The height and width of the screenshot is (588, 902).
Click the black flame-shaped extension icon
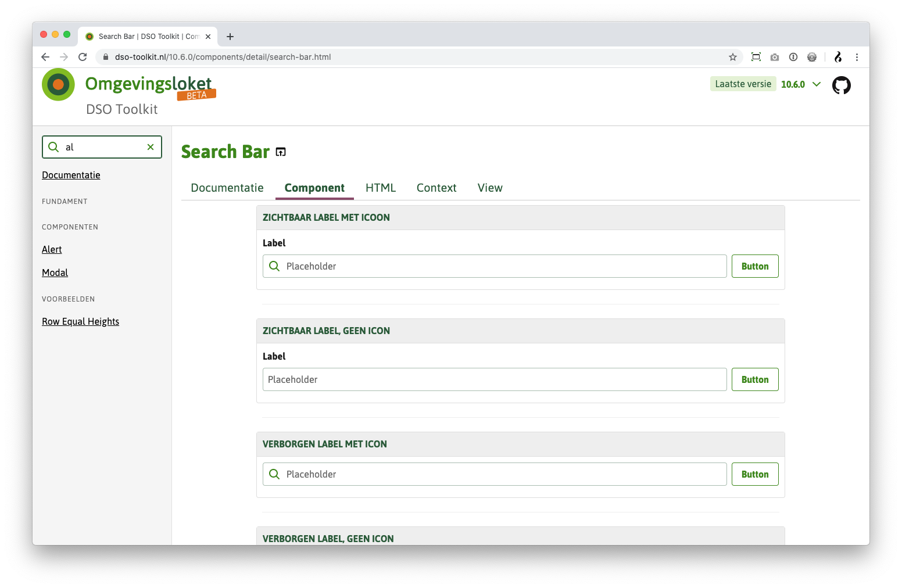838,57
